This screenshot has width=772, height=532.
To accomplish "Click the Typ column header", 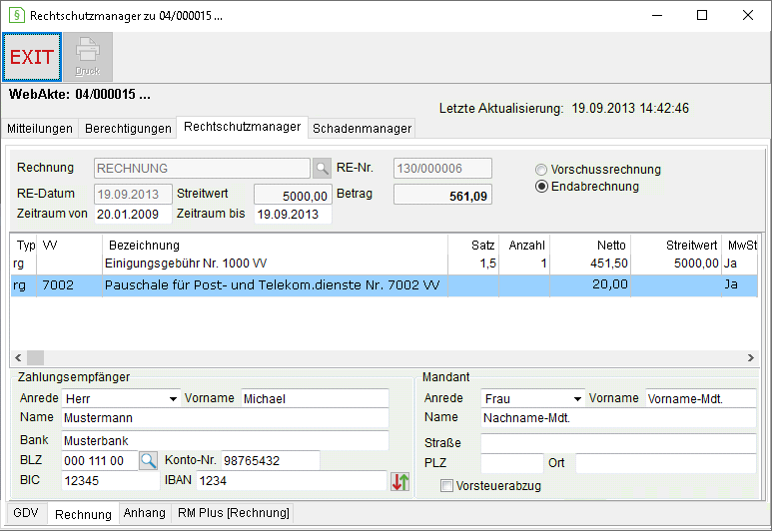I will coord(24,246).
